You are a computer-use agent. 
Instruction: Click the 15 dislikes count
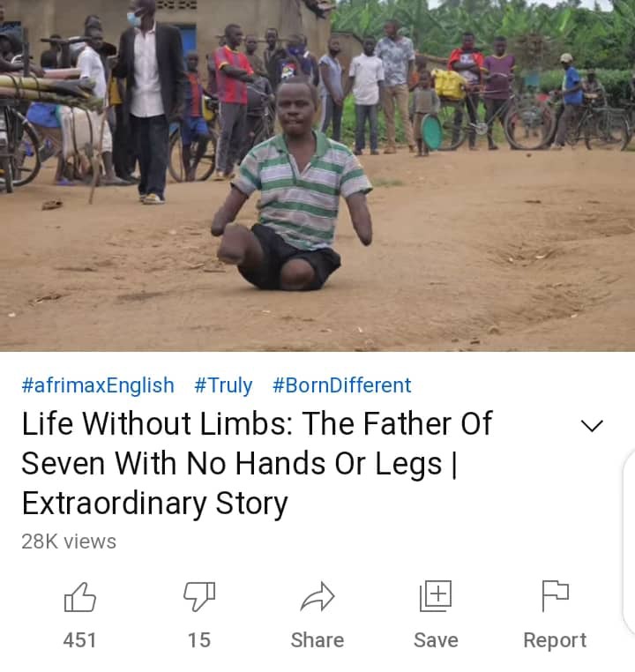199,640
